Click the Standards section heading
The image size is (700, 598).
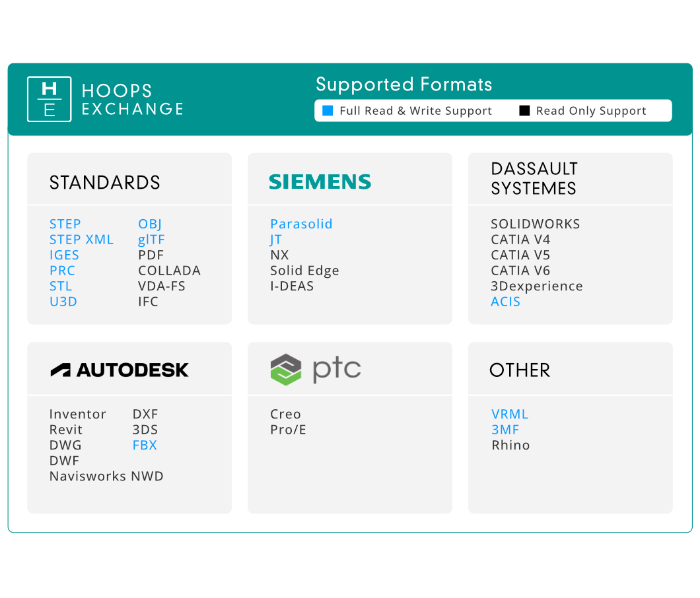[x=105, y=183]
